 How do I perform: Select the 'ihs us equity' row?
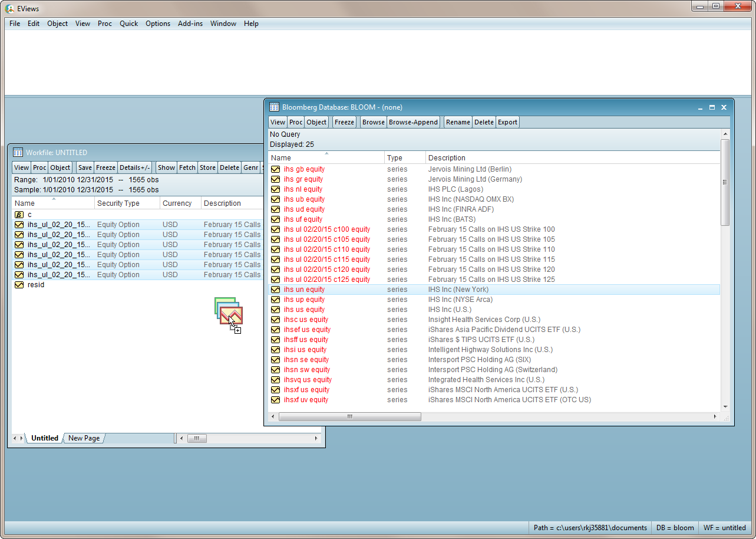pos(304,310)
